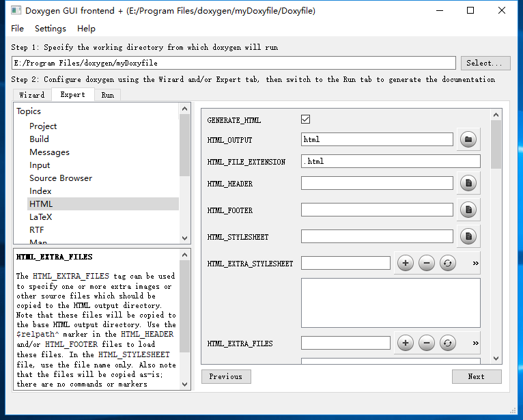Click the HTML_EXTRA_STYLESHEET entry field
This screenshot has width=523, height=420.
(345, 263)
